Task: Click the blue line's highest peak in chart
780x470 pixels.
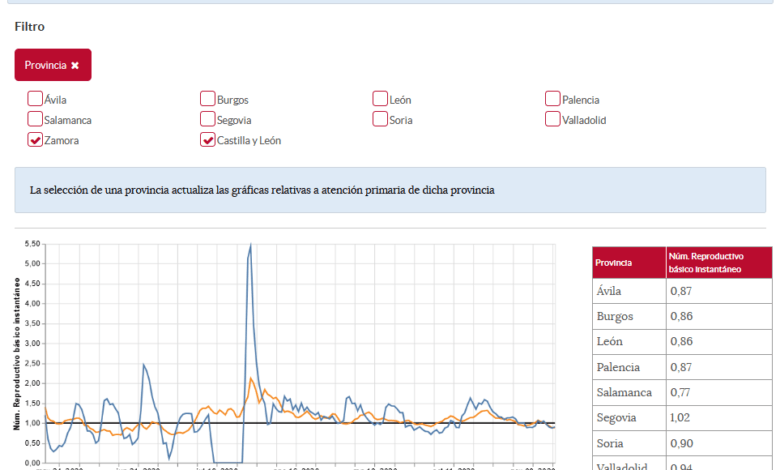Action: click(x=250, y=246)
